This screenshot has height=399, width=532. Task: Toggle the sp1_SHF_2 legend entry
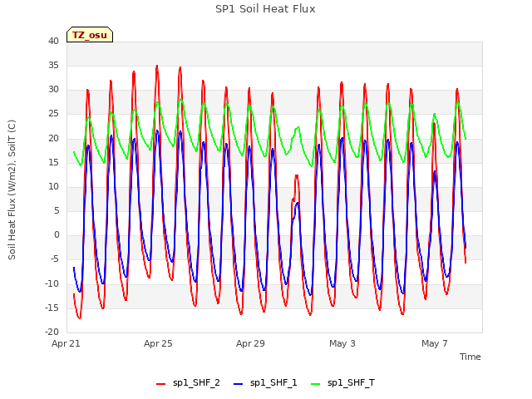tap(188, 383)
